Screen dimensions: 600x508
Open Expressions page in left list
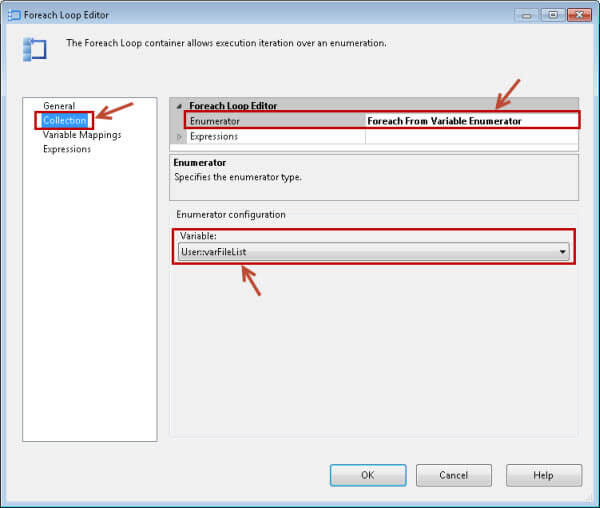coord(67,149)
